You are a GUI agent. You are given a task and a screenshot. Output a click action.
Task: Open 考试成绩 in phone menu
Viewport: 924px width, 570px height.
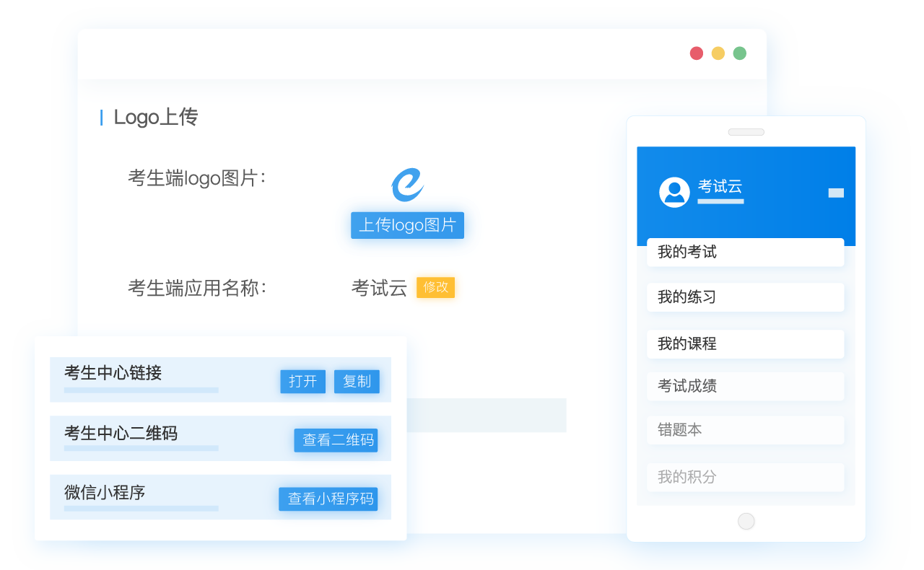click(745, 387)
